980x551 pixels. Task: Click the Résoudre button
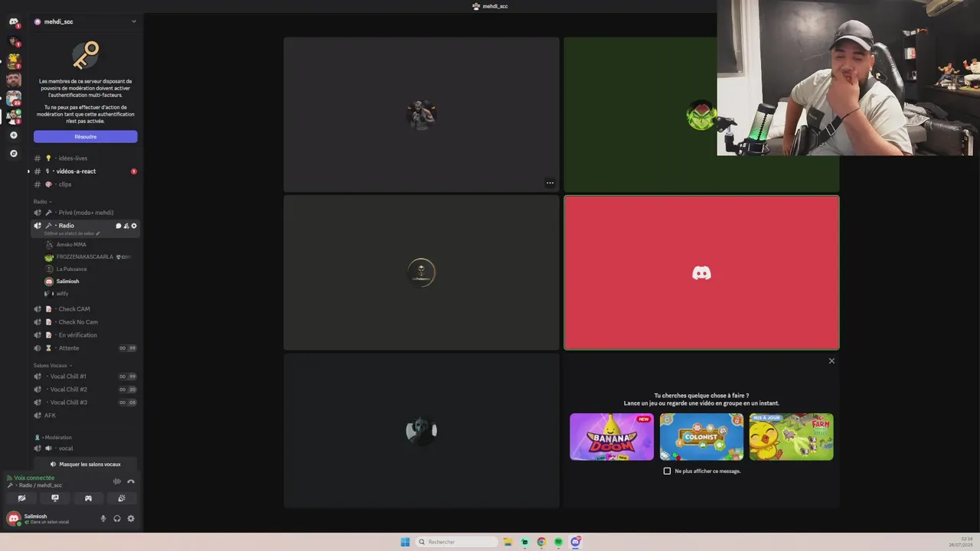[x=85, y=137]
